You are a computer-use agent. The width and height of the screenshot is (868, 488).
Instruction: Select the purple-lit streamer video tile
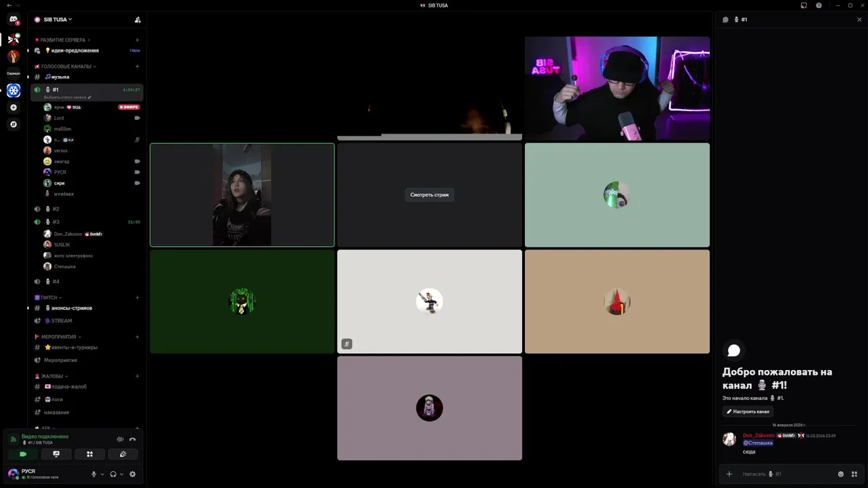pos(617,88)
